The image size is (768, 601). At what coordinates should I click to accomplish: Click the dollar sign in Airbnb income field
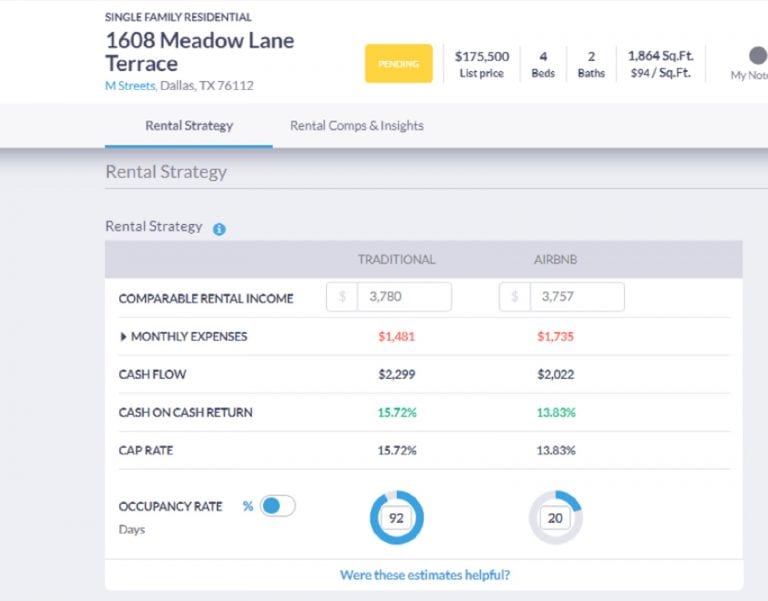[515, 297]
